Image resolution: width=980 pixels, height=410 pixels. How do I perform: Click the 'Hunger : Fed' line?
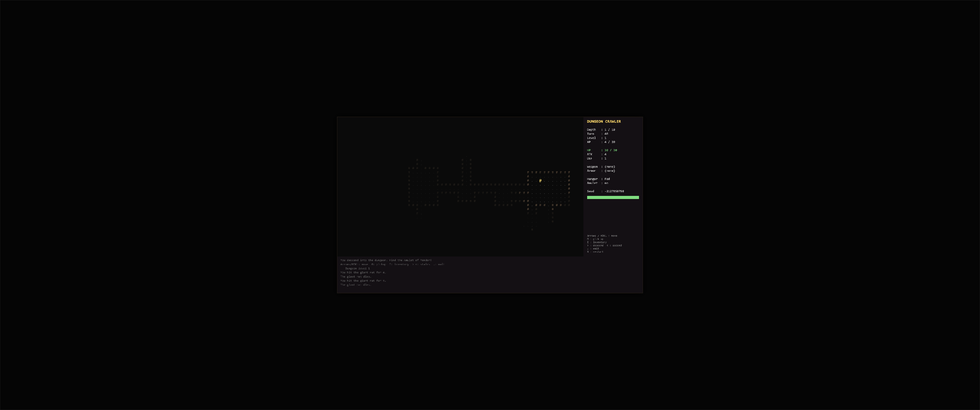[x=598, y=179]
